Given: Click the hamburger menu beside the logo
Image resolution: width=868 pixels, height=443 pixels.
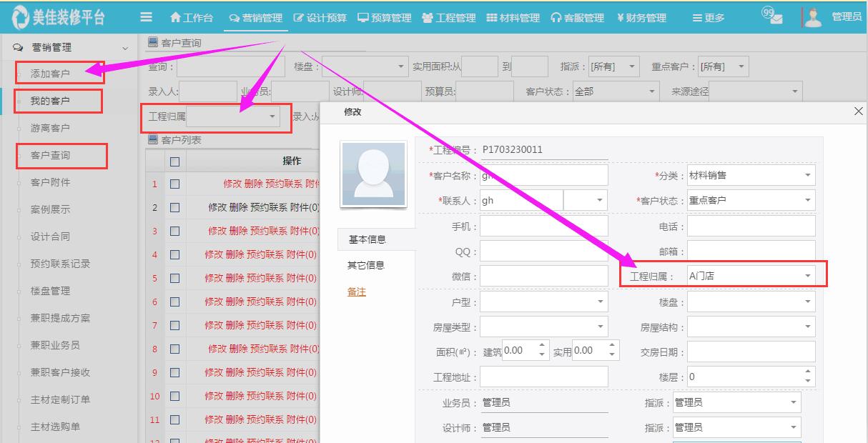Looking at the screenshot, I should point(145,18).
